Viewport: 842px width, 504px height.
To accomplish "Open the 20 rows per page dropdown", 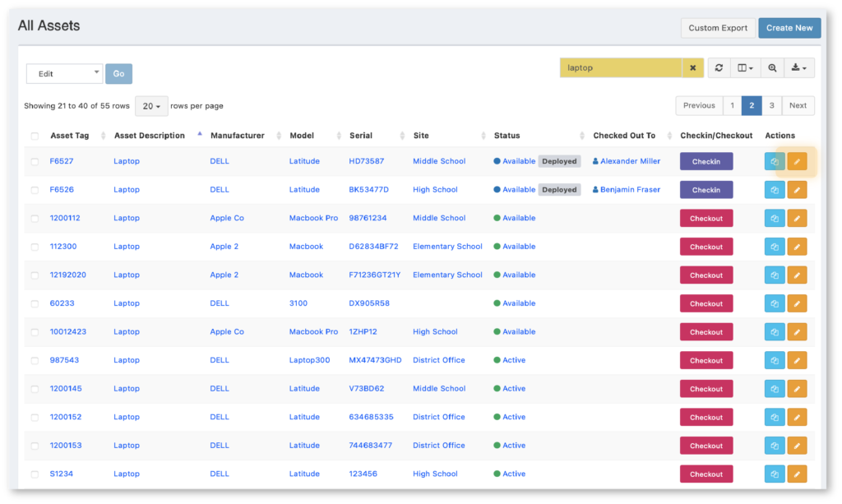I will point(151,106).
